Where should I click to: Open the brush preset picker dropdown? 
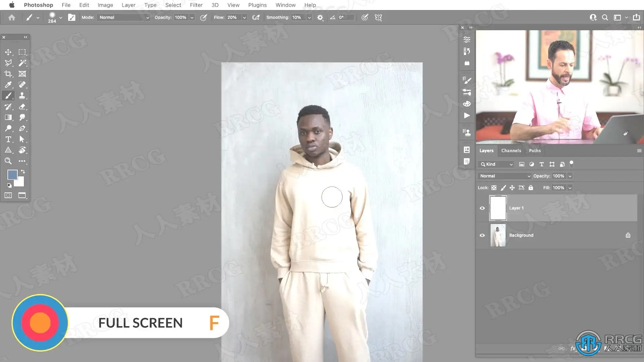point(61,17)
